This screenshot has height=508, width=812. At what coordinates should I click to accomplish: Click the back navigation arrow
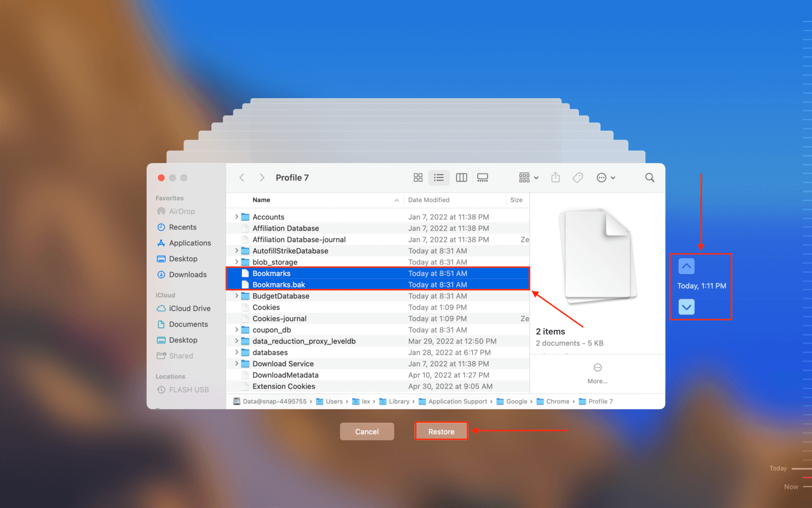click(x=242, y=178)
